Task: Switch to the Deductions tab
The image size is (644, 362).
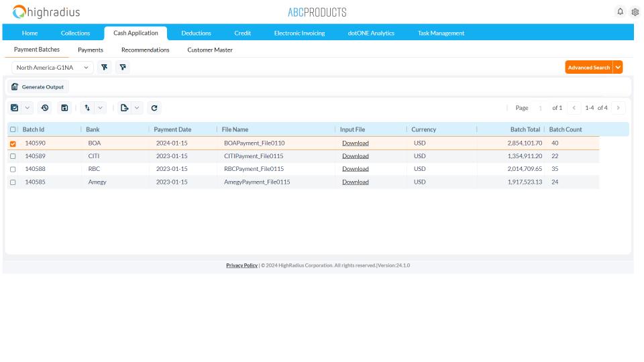Action: (196, 33)
